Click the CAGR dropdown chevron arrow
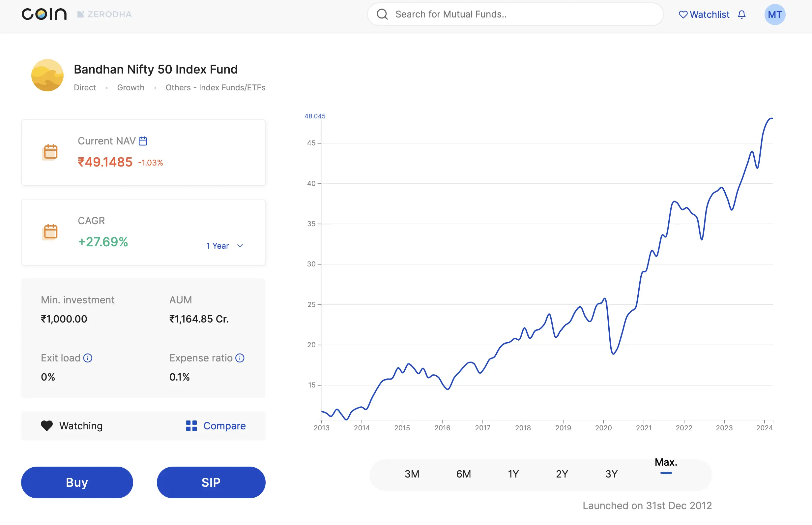The width and height of the screenshot is (812, 525). (240, 246)
